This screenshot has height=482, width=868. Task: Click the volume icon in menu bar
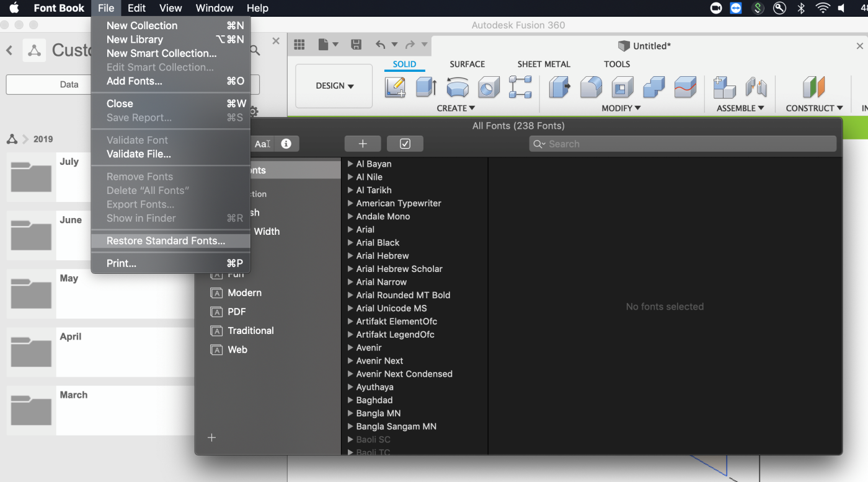click(x=842, y=8)
